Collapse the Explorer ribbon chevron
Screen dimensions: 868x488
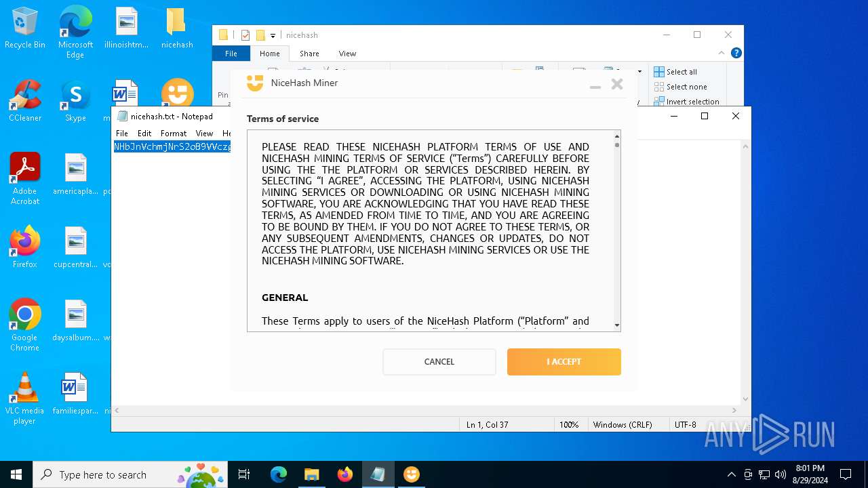coord(722,53)
